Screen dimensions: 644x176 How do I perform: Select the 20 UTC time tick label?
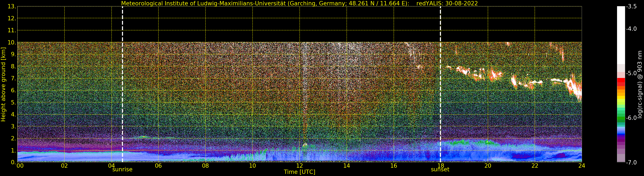[x=488, y=166]
